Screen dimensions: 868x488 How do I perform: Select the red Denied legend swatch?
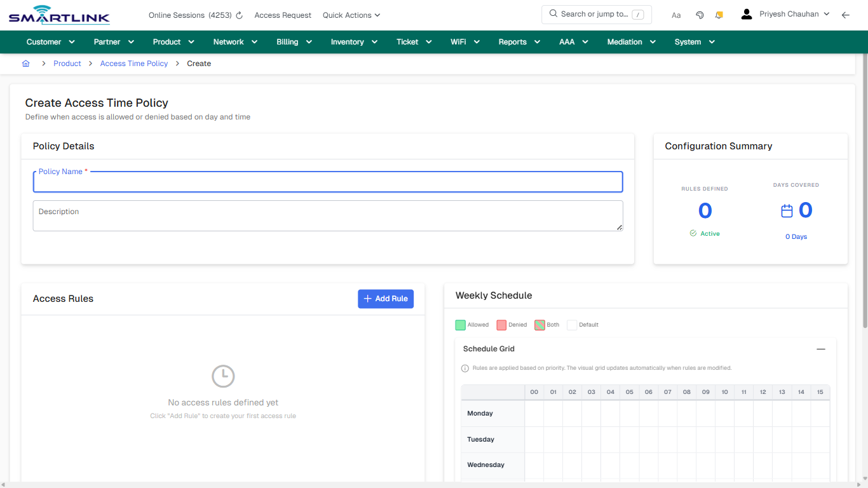point(501,325)
